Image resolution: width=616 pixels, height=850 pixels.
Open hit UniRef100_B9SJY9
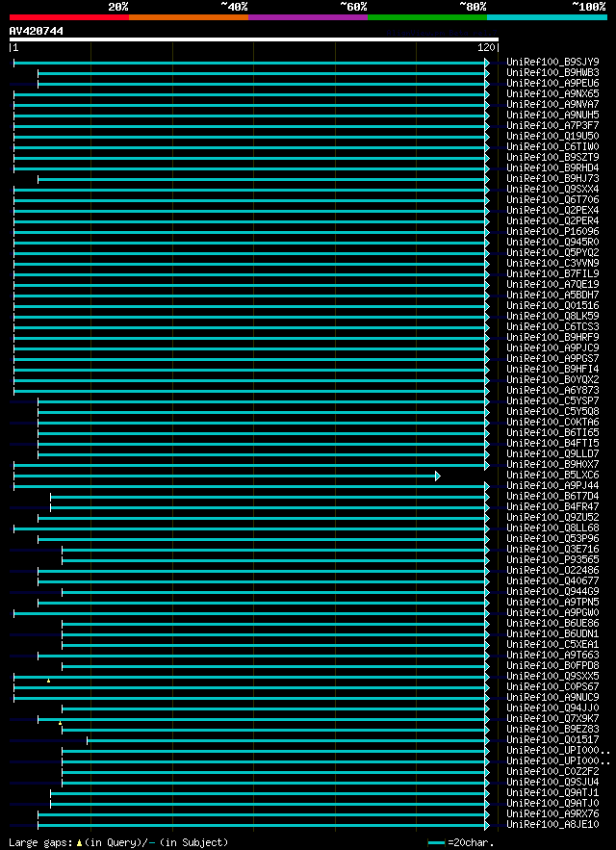tap(553, 63)
